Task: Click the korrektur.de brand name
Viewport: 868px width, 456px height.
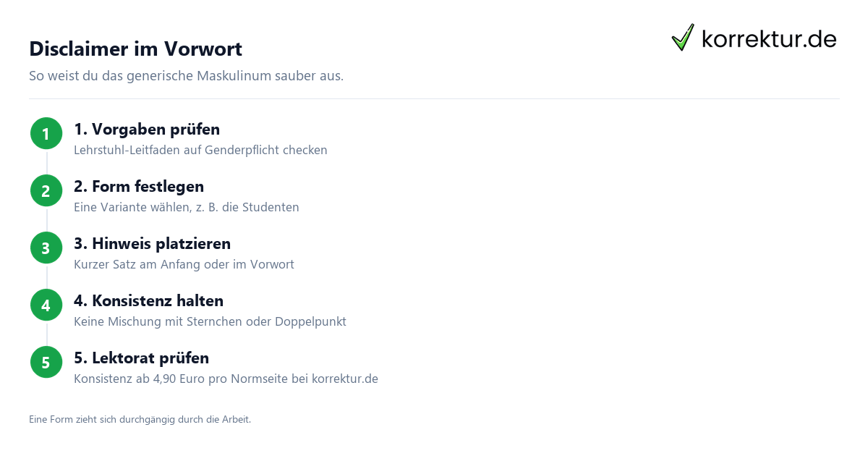Action: tap(770, 39)
